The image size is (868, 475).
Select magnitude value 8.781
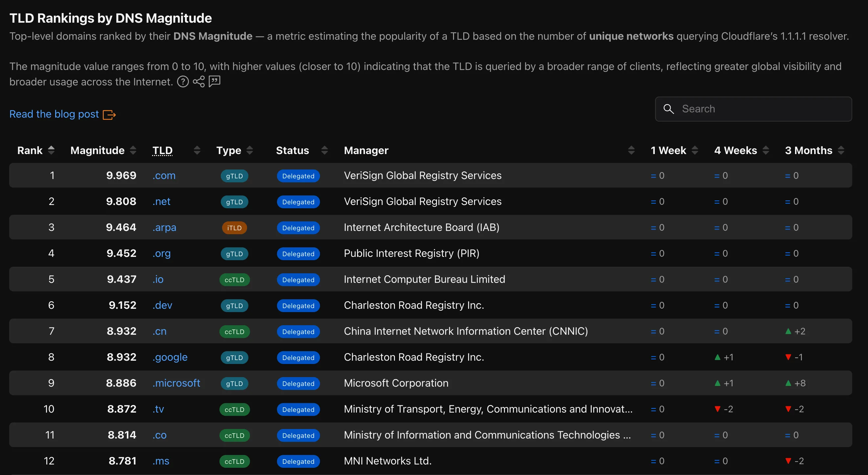click(x=122, y=461)
